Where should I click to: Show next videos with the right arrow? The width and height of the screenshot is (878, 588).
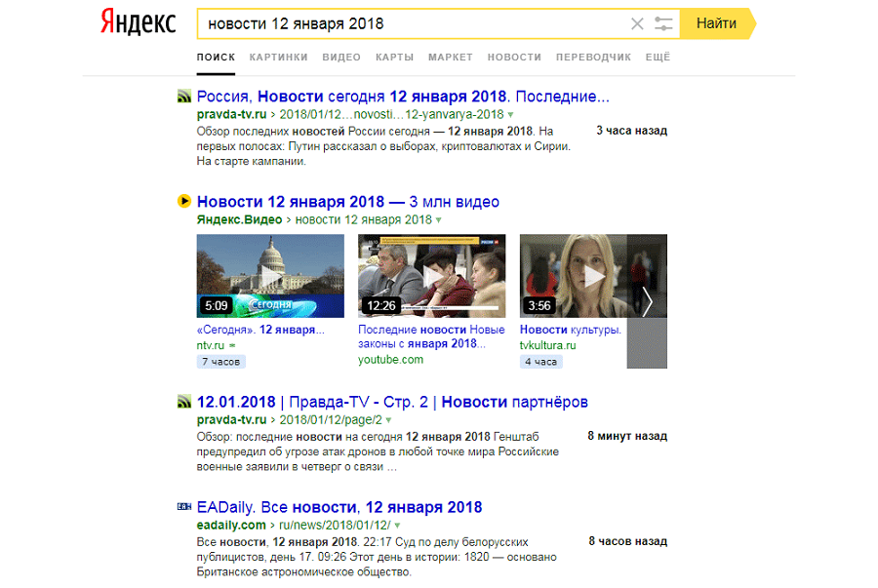[x=648, y=301]
